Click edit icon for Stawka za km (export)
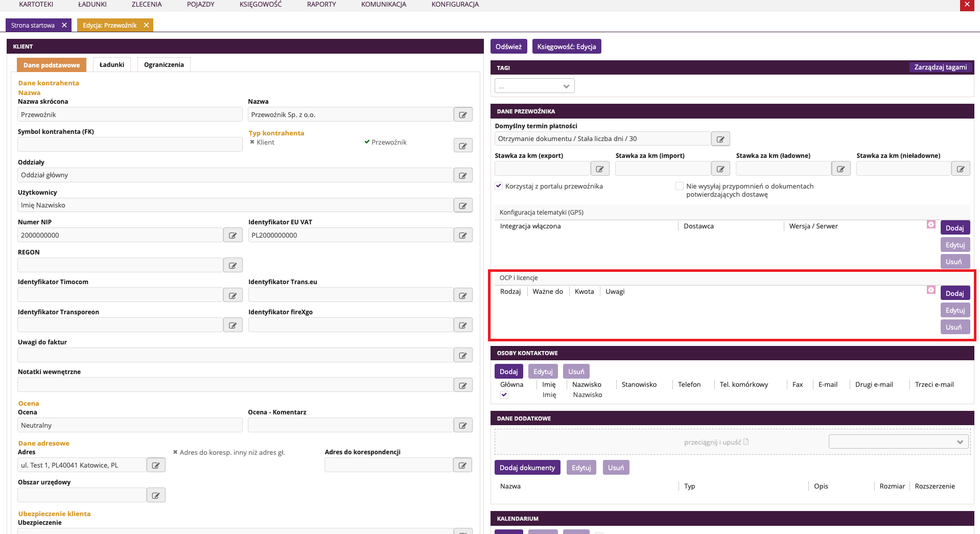Screen dimensions: 980x534 [x=600, y=169]
